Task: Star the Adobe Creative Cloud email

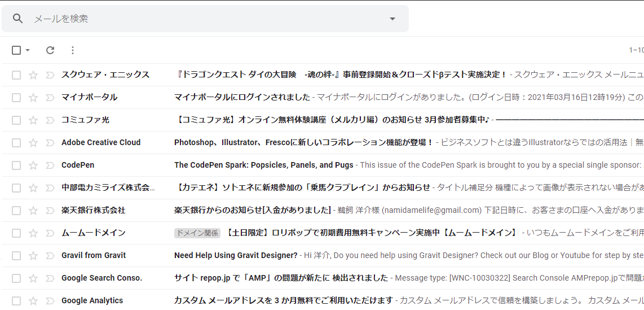Action: pyautogui.click(x=33, y=143)
